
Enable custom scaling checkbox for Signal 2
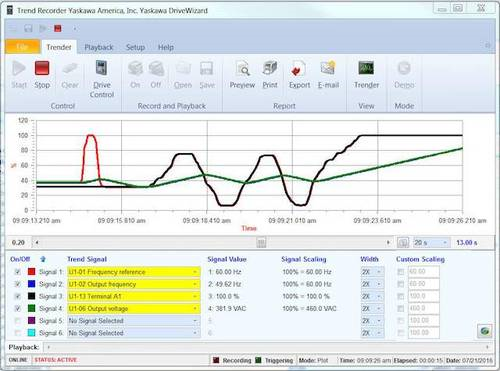point(401,284)
